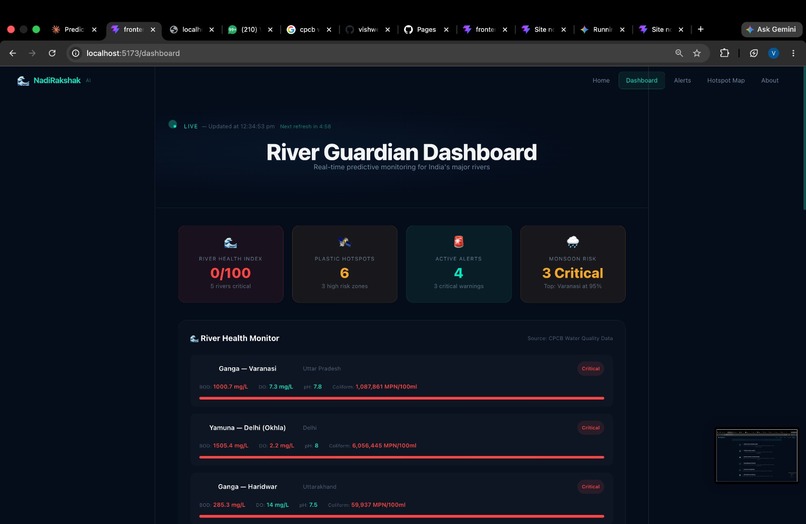Open the Plastic Hotspots card
Viewport: 806px width, 524px height.
pyautogui.click(x=345, y=264)
